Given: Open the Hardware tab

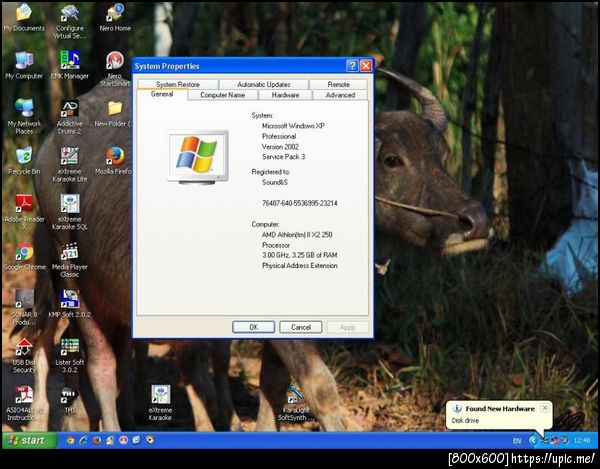Looking at the screenshot, I should 285,95.
